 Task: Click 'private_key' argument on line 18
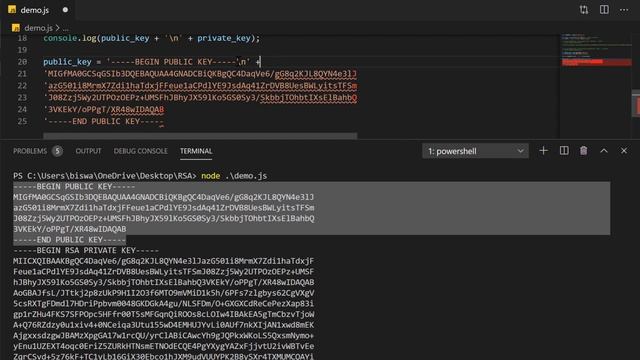point(224,38)
